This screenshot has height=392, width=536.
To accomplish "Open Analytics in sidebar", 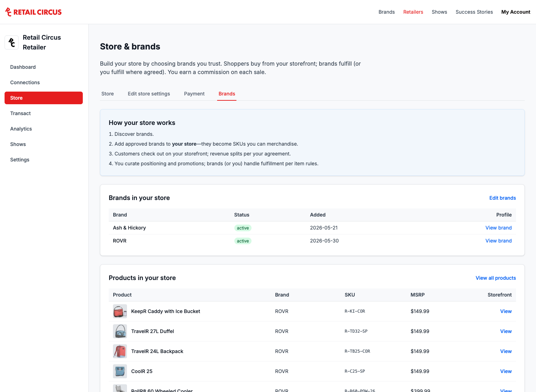I will (x=43, y=129).
